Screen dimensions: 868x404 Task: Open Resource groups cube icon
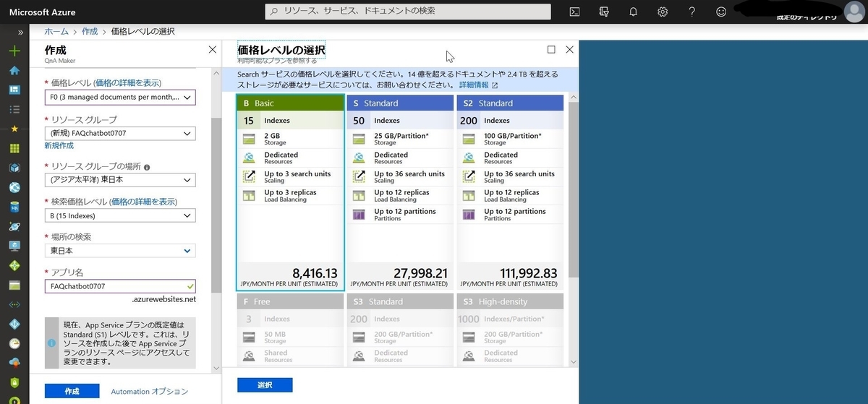tap(14, 168)
